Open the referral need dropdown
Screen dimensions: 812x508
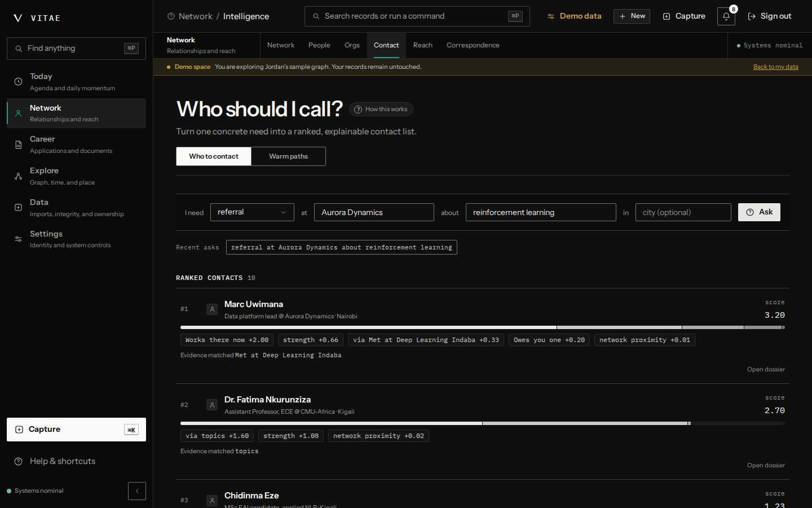[252, 212]
